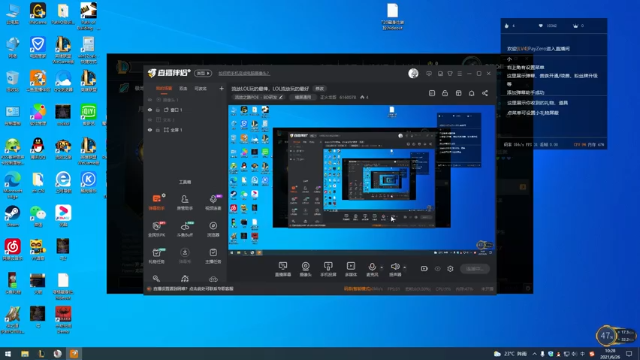This screenshot has width=640, height=360.
Task: Expand the microphone options arrow
Action: tap(382, 268)
